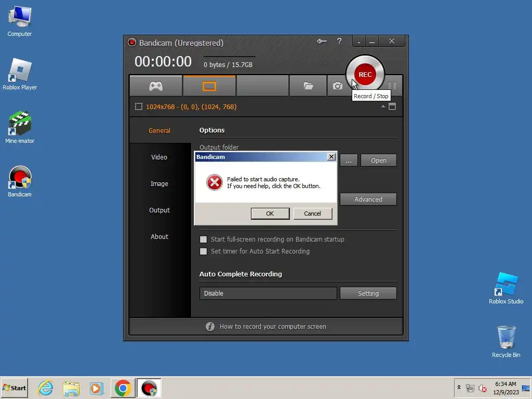
Task: Click the Disable auto complete field
Action: pyautogui.click(x=268, y=293)
